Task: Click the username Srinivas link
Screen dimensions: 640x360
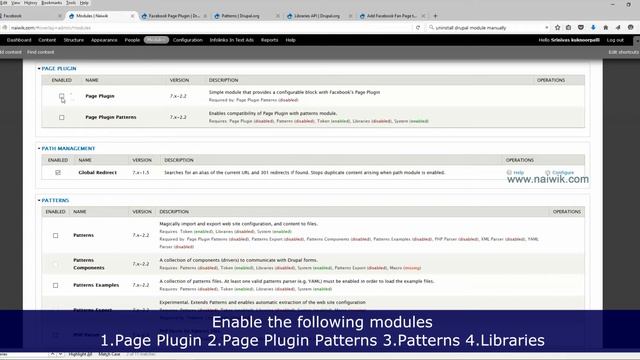Action: coord(575,40)
